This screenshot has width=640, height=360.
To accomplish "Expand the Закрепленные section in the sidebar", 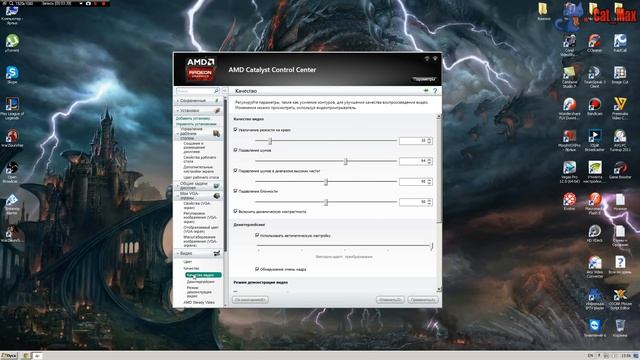I will pos(178,100).
